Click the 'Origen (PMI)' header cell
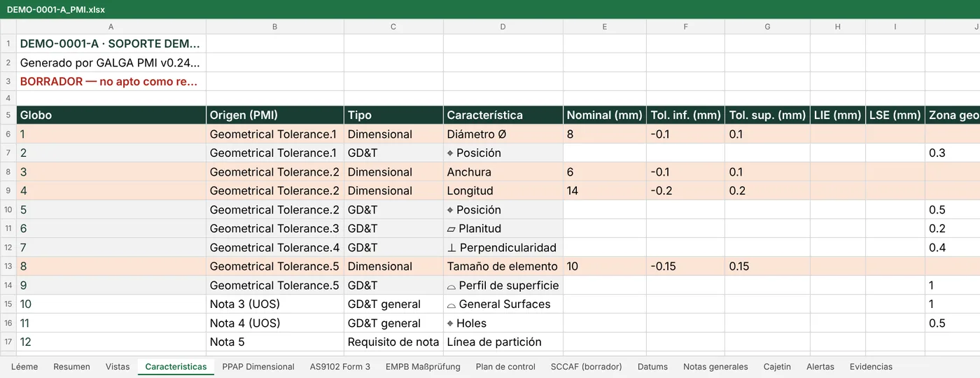980x378 pixels. coord(275,115)
